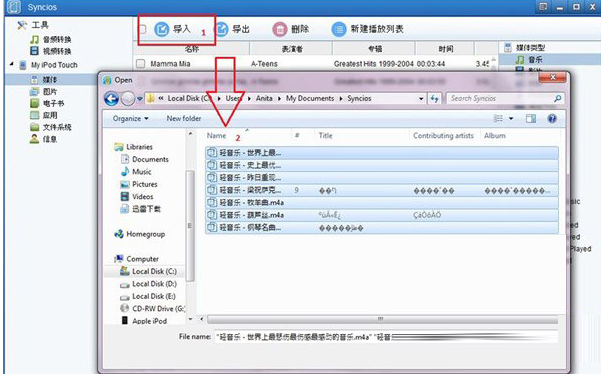Navigate to My Documents in breadcrumb path
601x375 pixels.
click(x=310, y=99)
